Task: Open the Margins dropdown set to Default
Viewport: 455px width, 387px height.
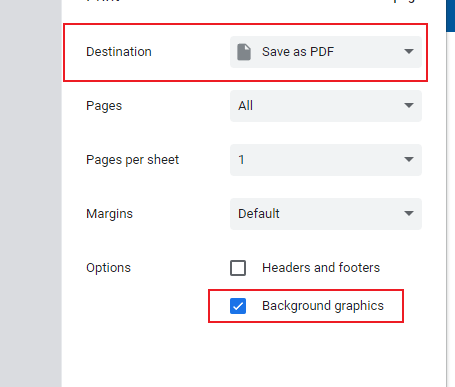Action: point(326,214)
